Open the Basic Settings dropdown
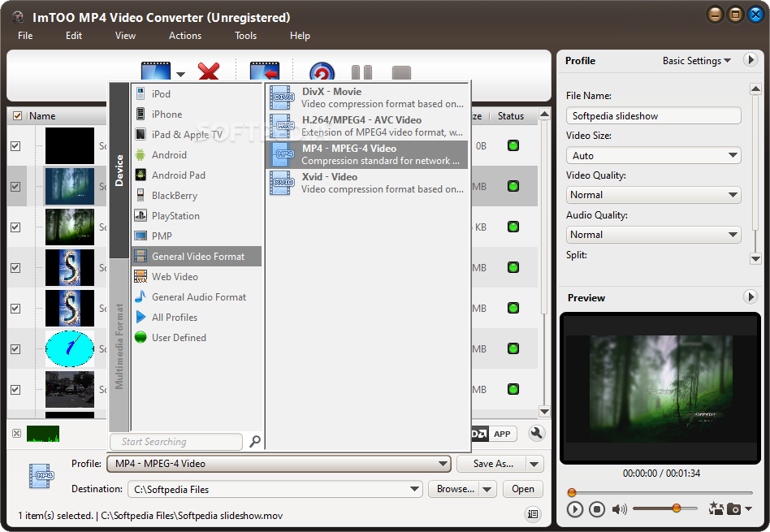The height and width of the screenshot is (532, 770). 696,61
